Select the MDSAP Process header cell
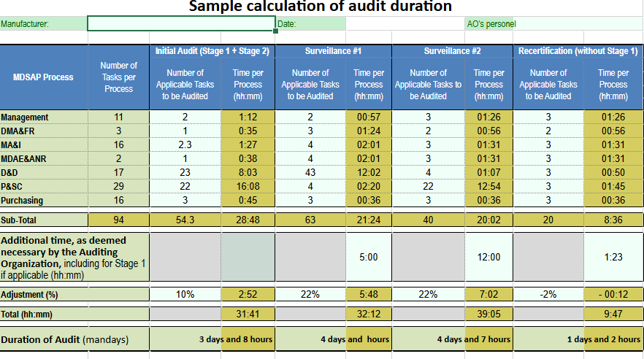 click(44, 77)
